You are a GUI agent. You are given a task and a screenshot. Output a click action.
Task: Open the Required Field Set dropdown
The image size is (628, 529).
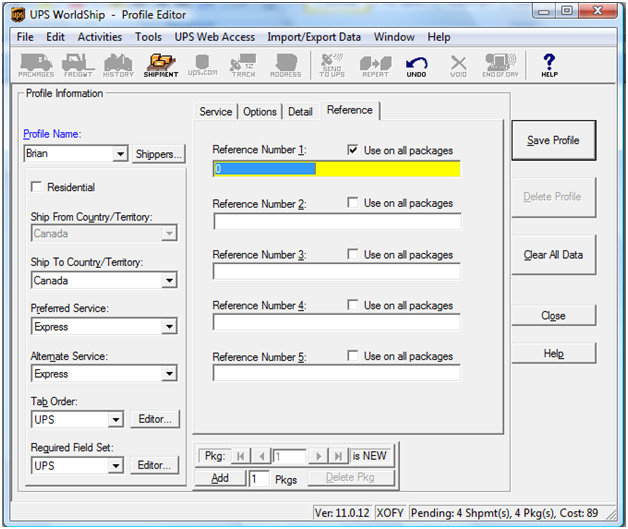point(116,466)
